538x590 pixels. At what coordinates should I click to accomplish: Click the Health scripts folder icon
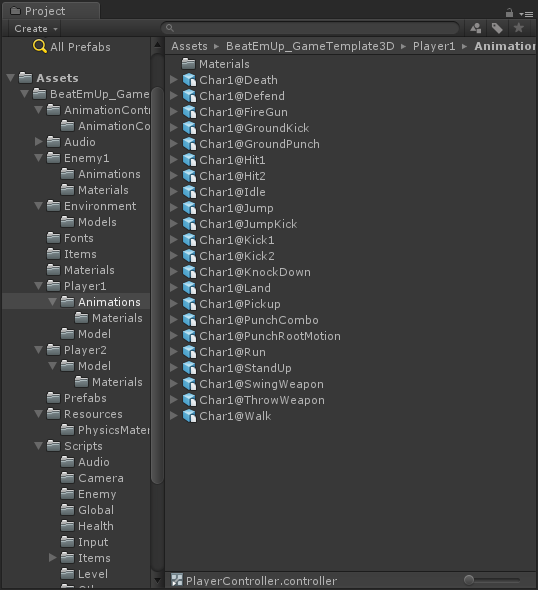pos(67,526)
